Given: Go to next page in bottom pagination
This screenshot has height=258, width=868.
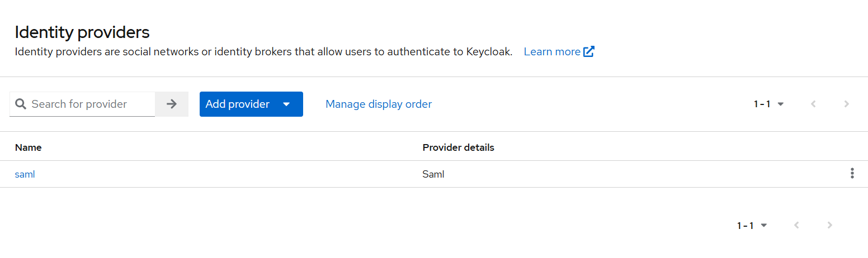Looking at the screenshot, I should [830, 225].
